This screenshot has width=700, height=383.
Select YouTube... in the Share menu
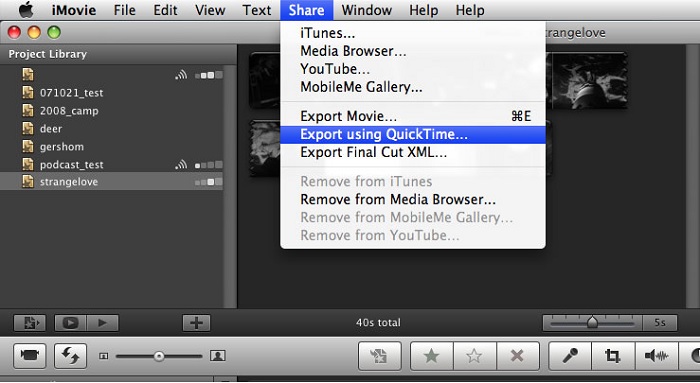(412, 69)
